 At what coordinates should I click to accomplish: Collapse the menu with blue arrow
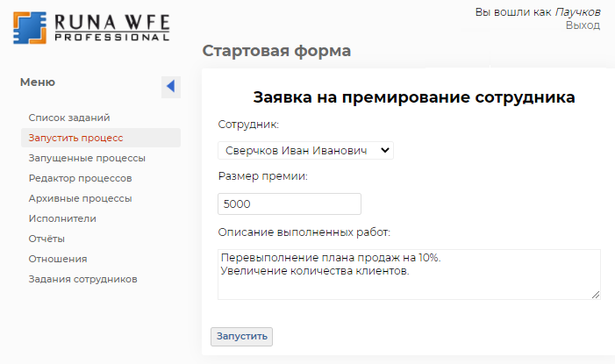point(170,87)
